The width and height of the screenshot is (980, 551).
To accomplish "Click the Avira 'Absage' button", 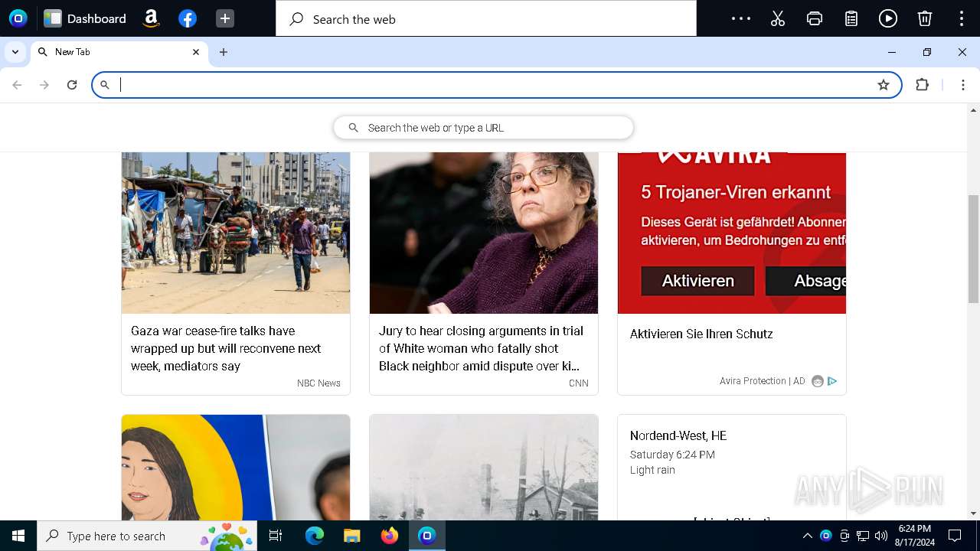I will tap(805, 281).
